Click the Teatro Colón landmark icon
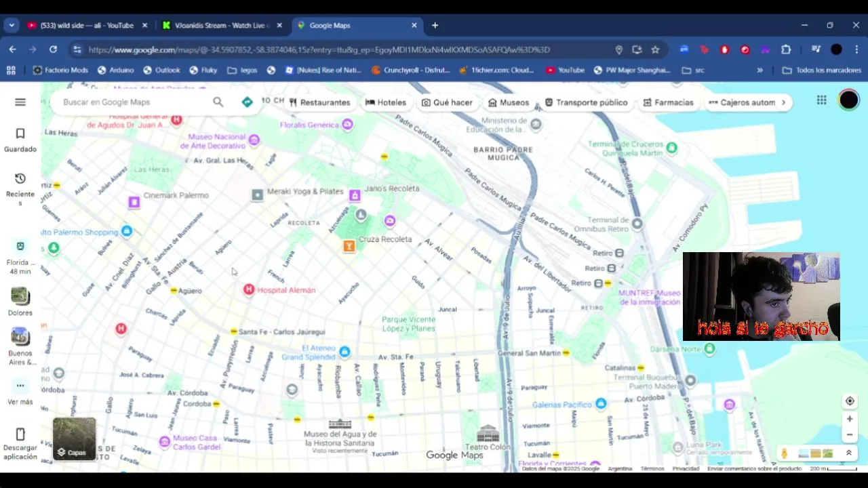868x488 pixels. pos(488,434)
